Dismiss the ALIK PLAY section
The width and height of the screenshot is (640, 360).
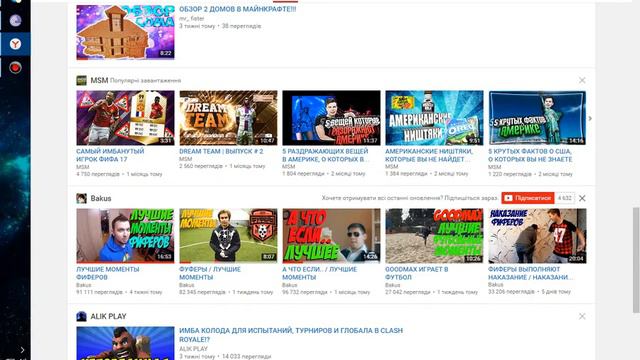click(x=582, y=316)
